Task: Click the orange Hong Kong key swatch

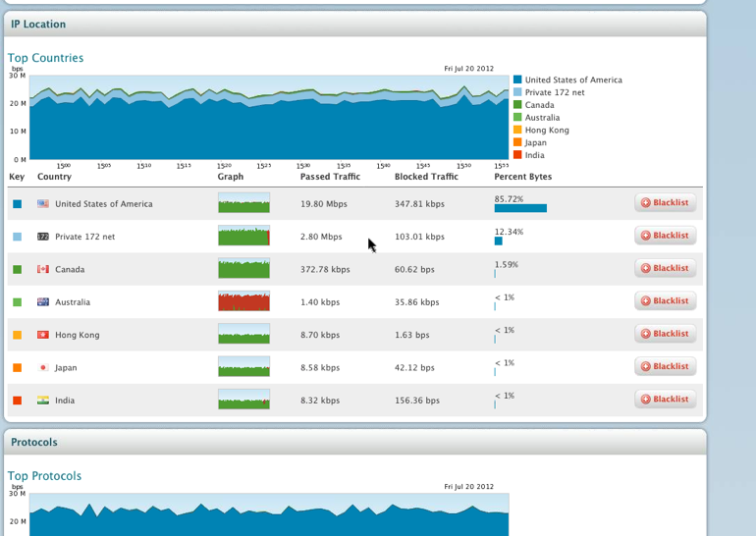Action: point(17,335)
